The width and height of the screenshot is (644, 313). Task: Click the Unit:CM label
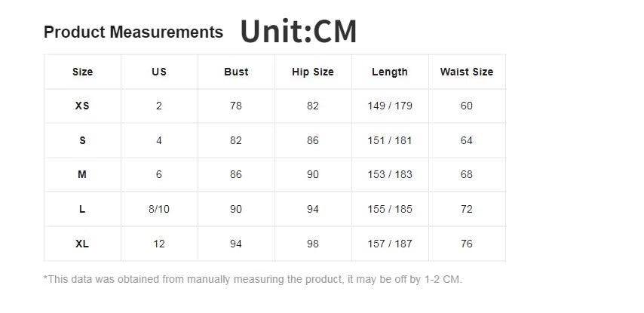298,32
